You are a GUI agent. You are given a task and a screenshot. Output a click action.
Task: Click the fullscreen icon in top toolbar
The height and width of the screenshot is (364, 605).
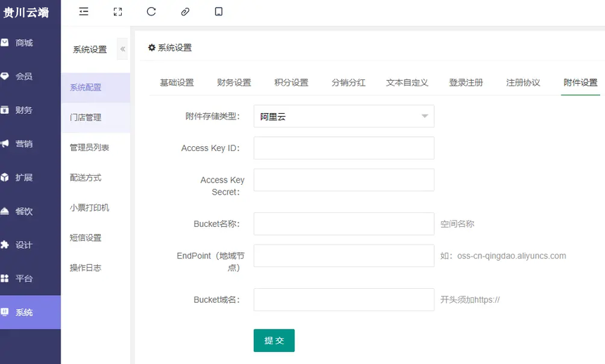[x=117, y=11]
